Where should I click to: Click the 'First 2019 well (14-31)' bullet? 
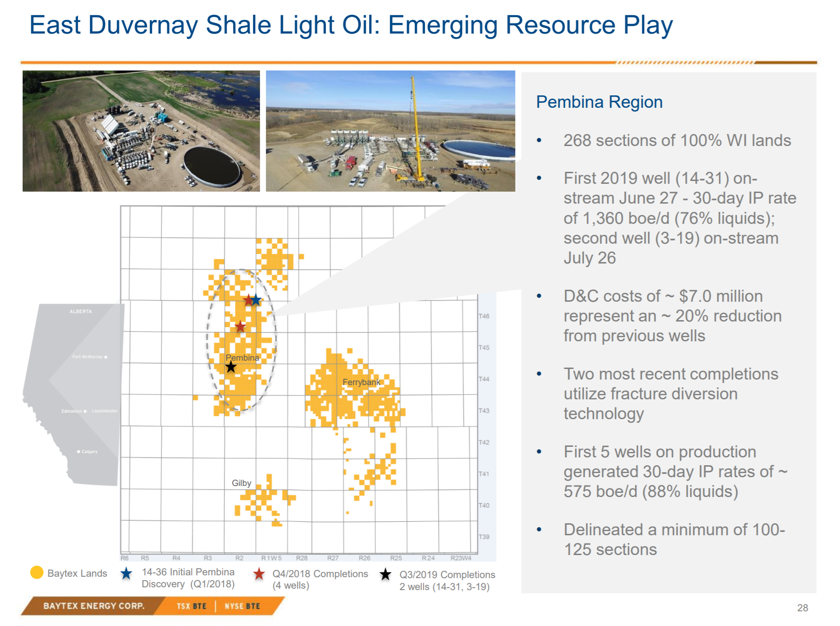(680, 218)
